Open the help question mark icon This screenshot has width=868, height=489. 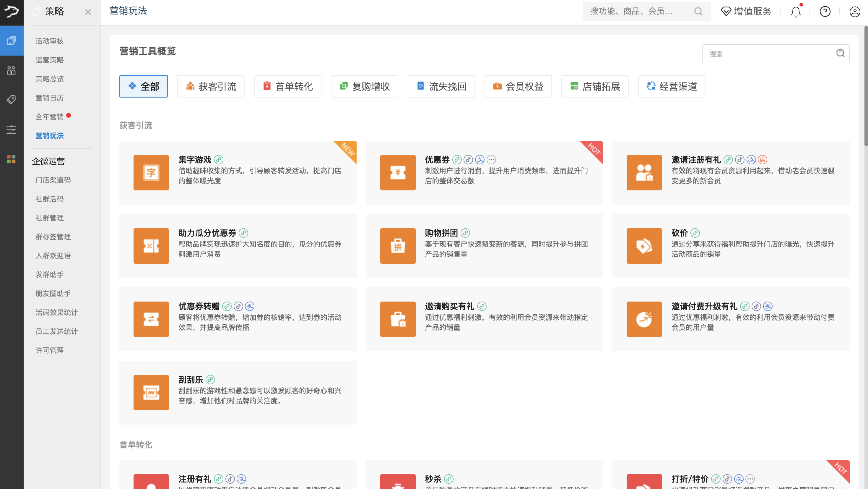pyautogui.click(x=825, y=12)
